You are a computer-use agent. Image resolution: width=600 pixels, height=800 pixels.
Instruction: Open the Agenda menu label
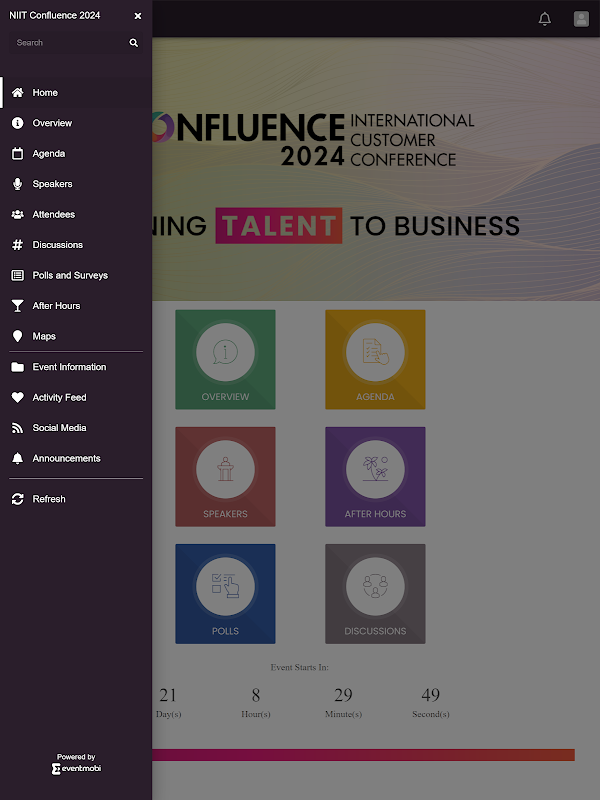(x=48, y=154)
